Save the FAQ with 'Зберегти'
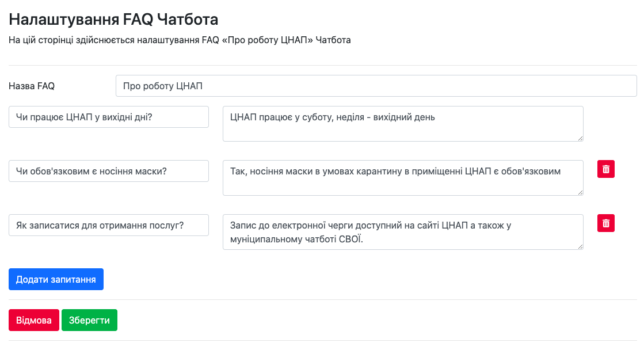Viewport: 644px width, 346px height. (89, 320)
